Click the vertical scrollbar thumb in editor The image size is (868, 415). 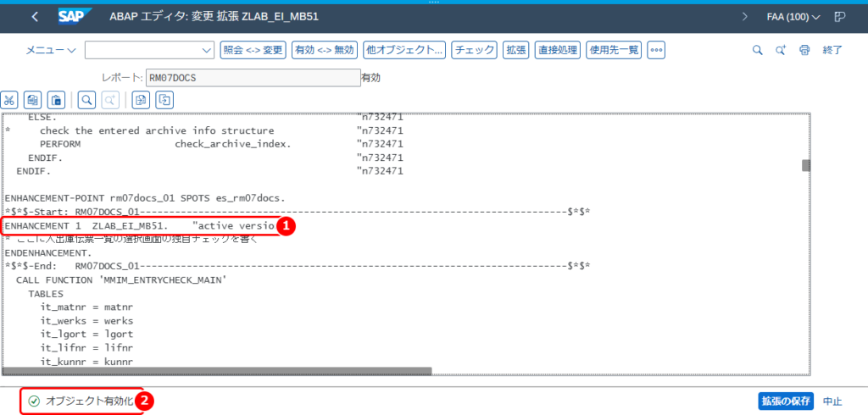coord(806,165)
